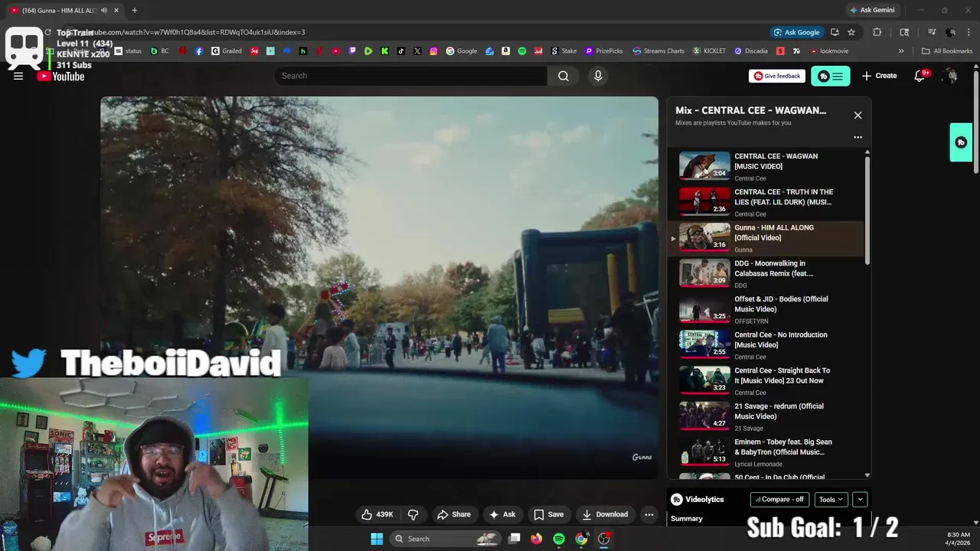980x551 pixels.
Task: Click the Videolytics logo icon
Action: click(677, 499)
